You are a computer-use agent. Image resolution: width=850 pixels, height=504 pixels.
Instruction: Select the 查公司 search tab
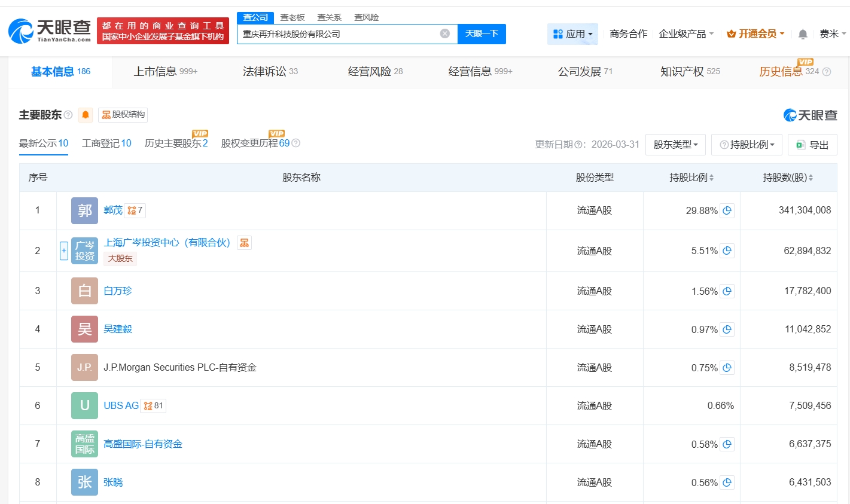pyautogui.click(x=255, y=17)
